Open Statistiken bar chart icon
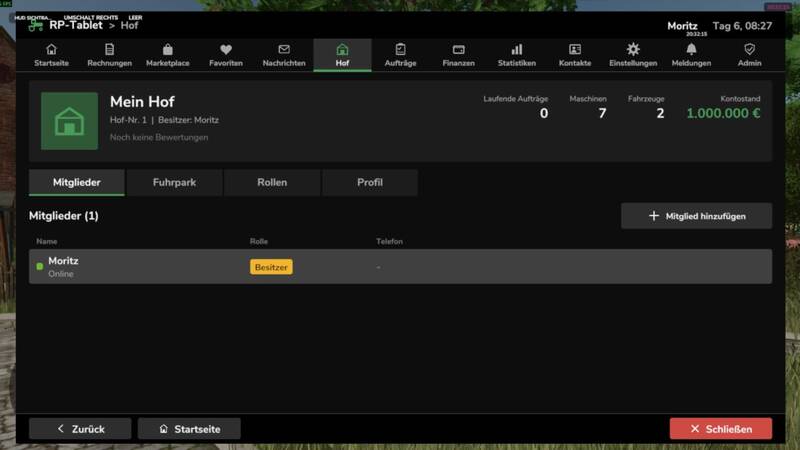Viewport: 800px width, 450px height. [x=517, y=49]
